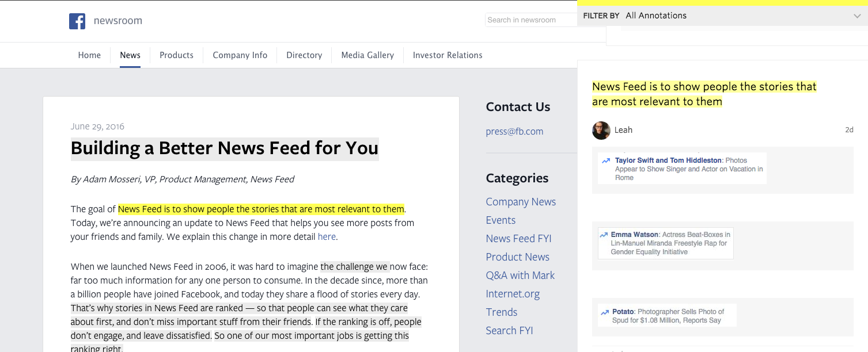This screenshot has height=352, width=868.
Task: Click Leah's profile avatar
Action: point(601,131)
